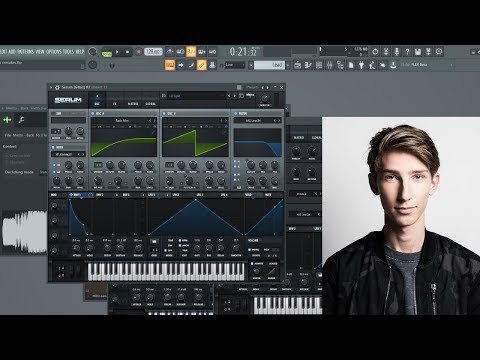Click the ENV 1 Attack knob
Image resolution: width=480 pixels, height=360 pixels.
point(76,248)
